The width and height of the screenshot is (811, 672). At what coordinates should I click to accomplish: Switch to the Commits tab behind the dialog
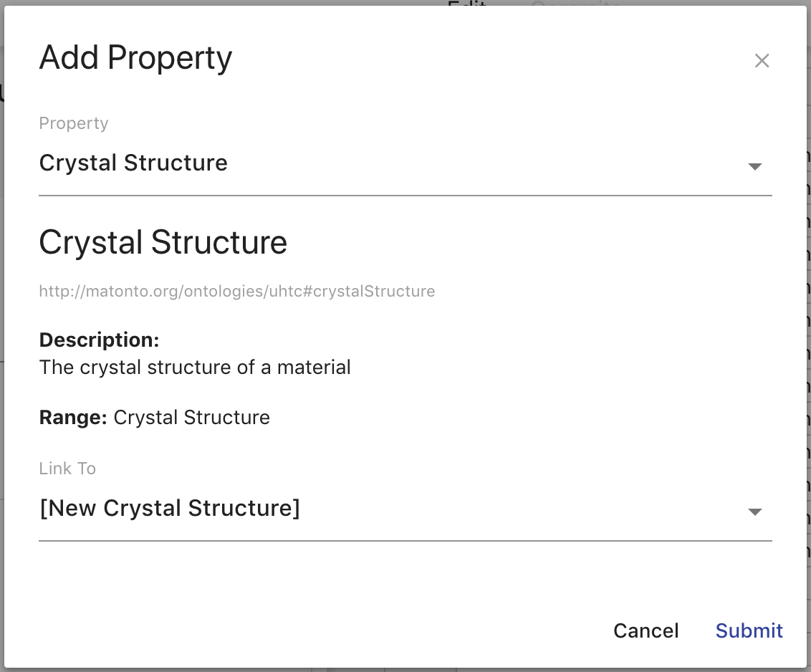click(x=575, y=6)
